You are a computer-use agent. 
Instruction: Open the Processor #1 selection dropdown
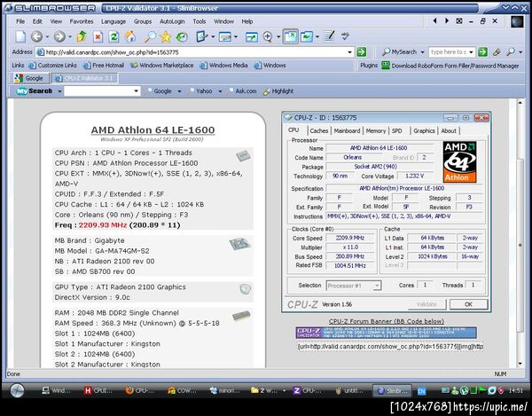coord(377,286)
